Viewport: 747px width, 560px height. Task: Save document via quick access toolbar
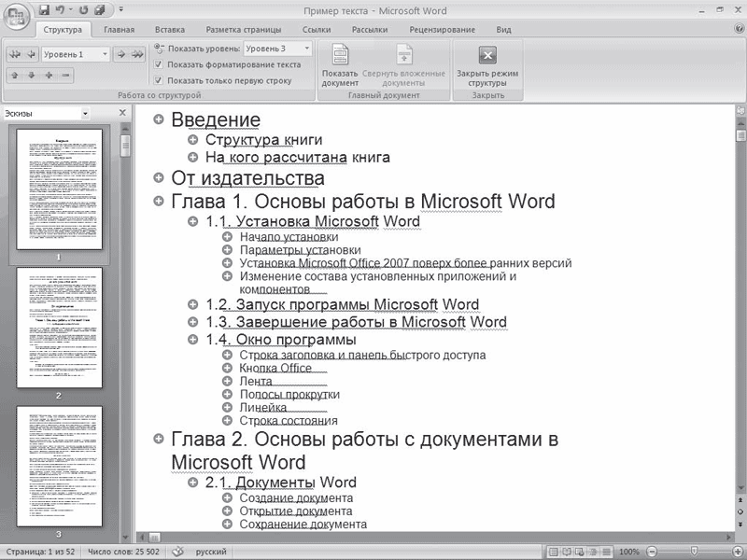(x=44, y=9)
